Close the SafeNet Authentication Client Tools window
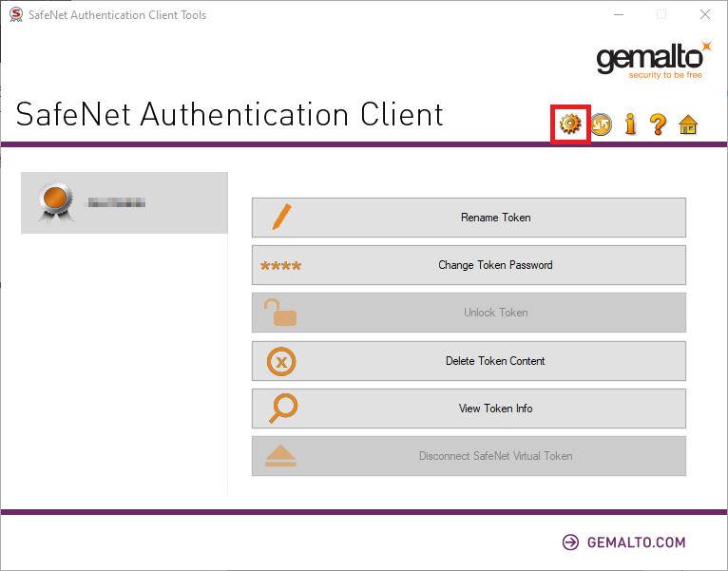 [x=705, y=15]
